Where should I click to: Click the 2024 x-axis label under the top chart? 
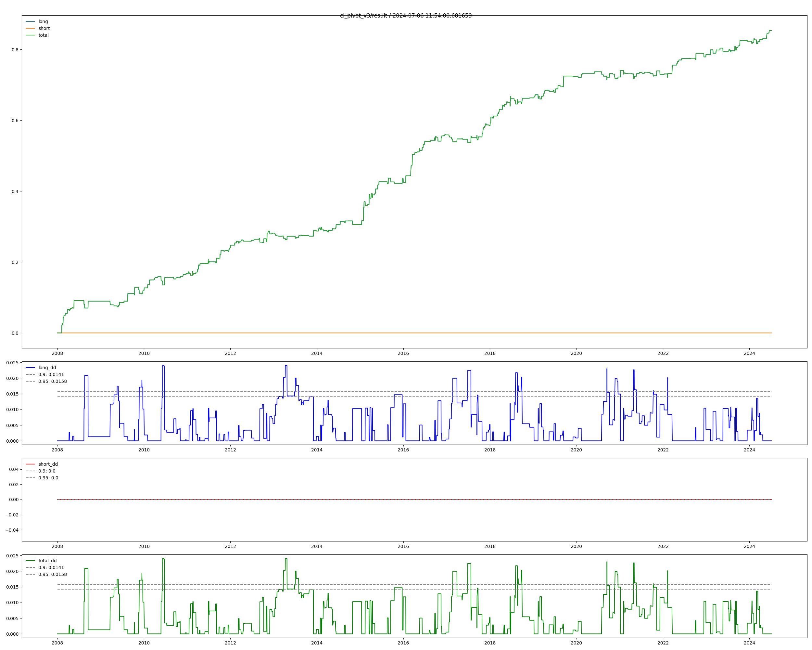(x=750, y=354)
